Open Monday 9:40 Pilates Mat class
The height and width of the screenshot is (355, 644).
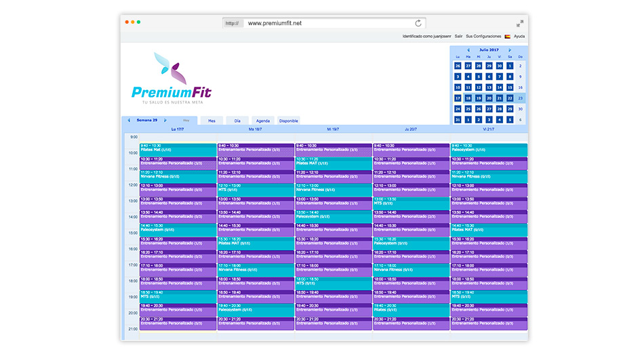tap(178, 148)
